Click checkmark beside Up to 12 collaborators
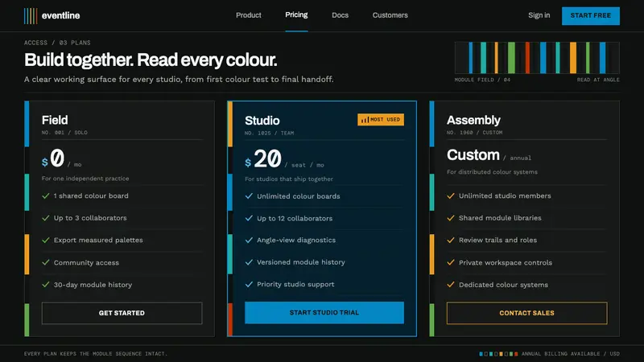The image size is (644, 362). click(249, 218)
